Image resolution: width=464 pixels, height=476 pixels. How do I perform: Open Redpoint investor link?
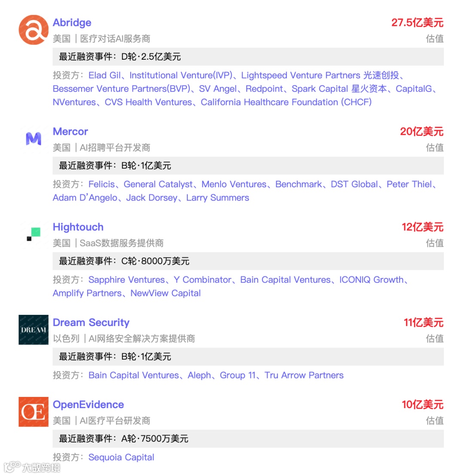264,88
